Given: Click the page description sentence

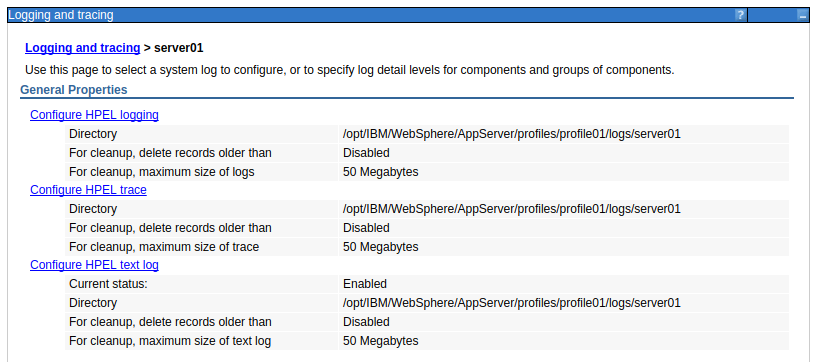Looking at the screenshot, I should (x=350, y=70).
